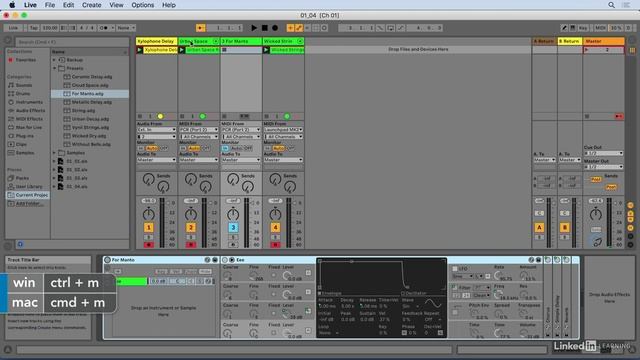This screenshot has width=640, height=360.
Task: Toggle the Draw Mode pencil icon
Action: [x=564, y=28]
